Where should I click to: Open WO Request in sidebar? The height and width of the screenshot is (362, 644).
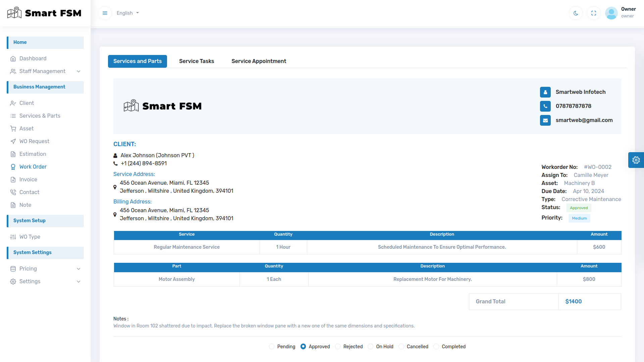(34, 141)
